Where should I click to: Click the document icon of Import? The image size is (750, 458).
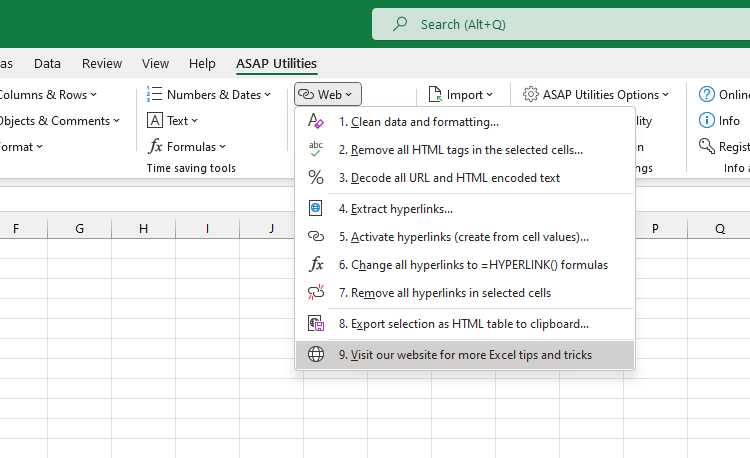(435, 94)
